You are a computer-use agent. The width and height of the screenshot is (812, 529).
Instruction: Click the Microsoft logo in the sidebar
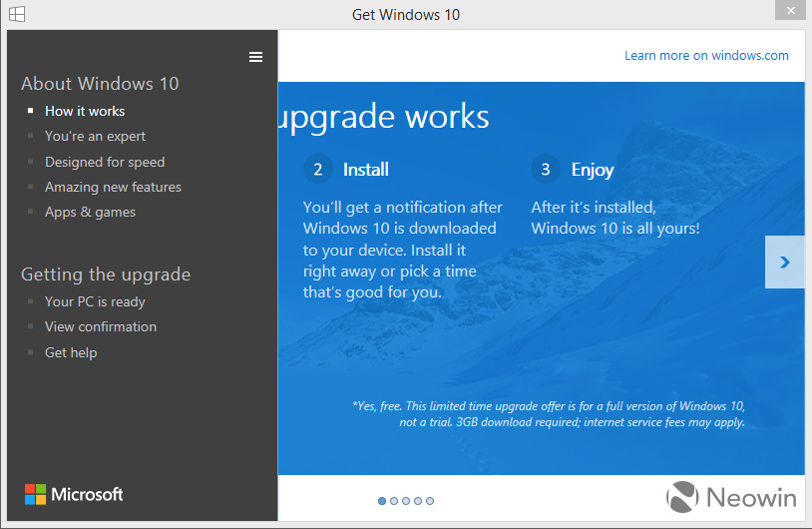[x=74, y=494]
